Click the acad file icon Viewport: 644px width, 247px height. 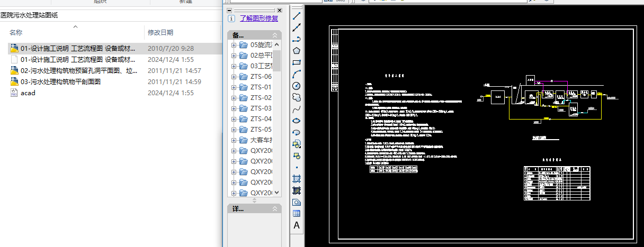pos(14,93)
